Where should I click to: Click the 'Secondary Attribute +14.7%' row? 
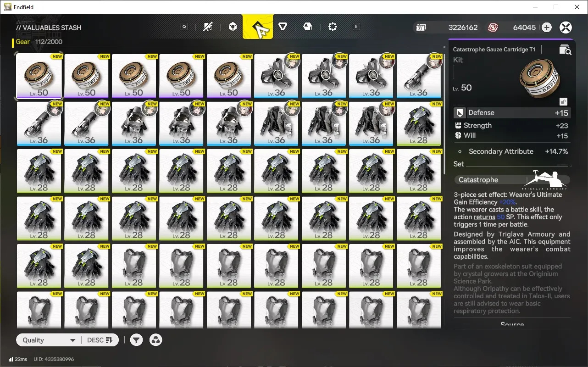click(x=512, y=151)
